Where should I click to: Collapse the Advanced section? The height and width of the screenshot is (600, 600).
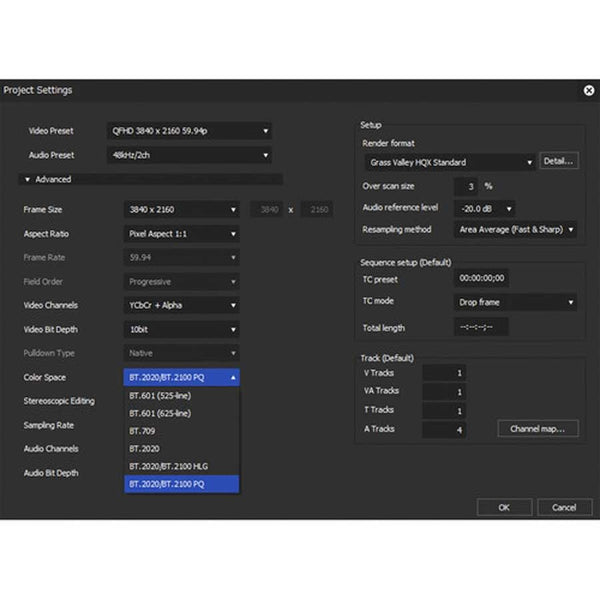pos(28,180)
